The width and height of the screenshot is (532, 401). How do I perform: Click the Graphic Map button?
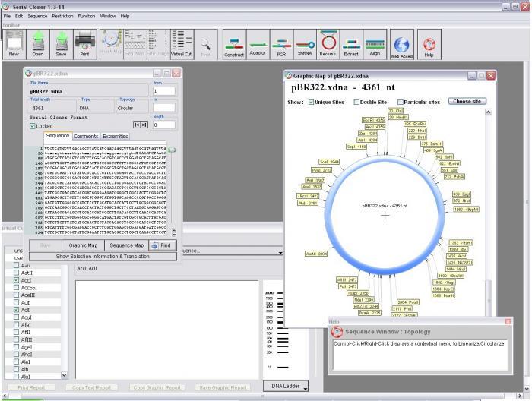click(83, 245)
